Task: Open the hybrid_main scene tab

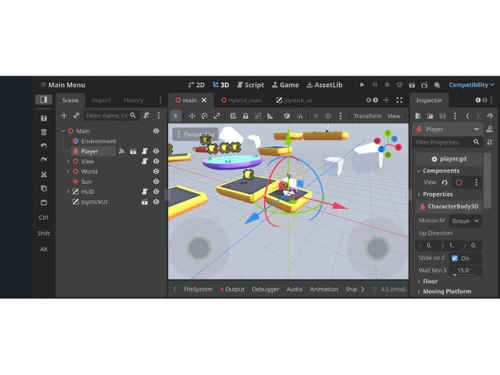Action: [x=242, y=100]
